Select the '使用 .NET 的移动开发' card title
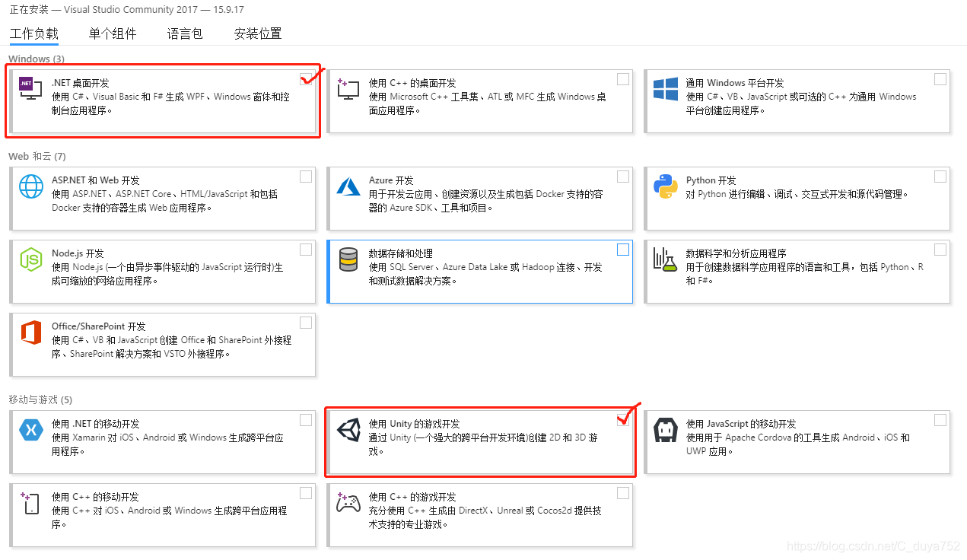Image resolution: width=967 pixels, height=560 pixels. [x=96, y=424]
